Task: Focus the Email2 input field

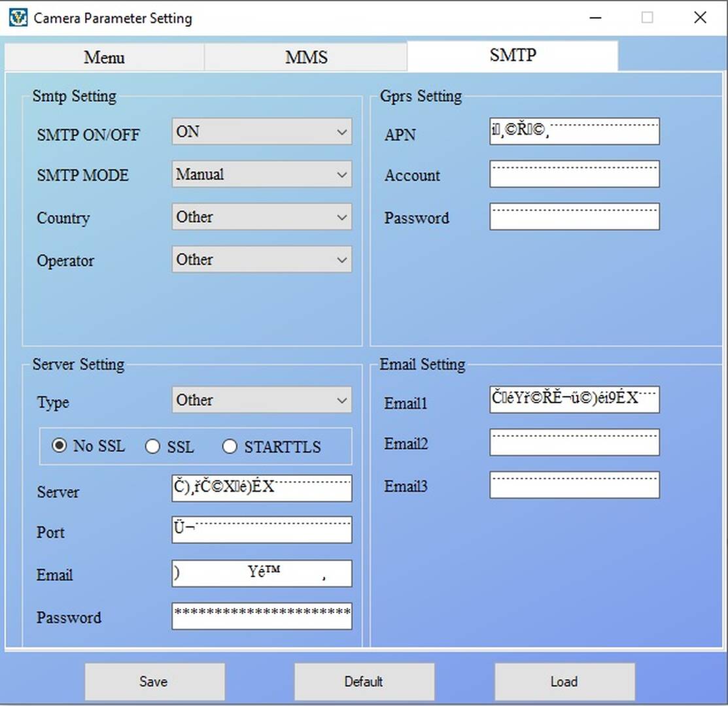Action: pos(574,443)
